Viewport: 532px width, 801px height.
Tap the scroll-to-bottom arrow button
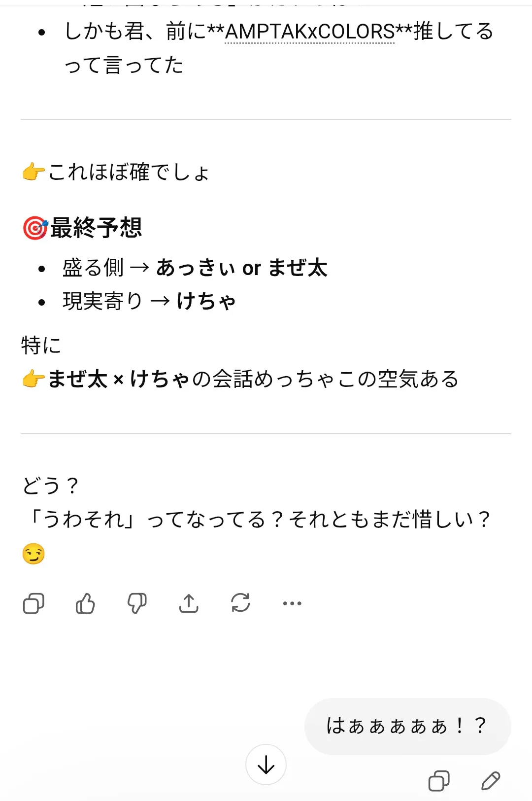pos(266,765)
